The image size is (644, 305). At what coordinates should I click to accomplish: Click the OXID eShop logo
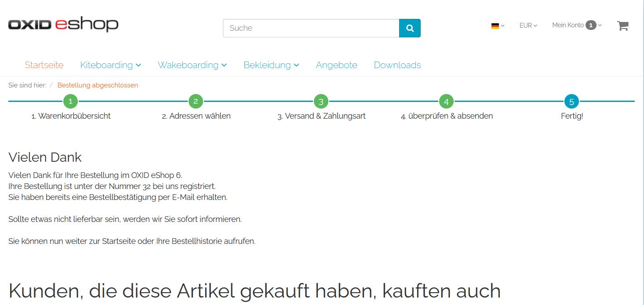click(x=63, y=25)
